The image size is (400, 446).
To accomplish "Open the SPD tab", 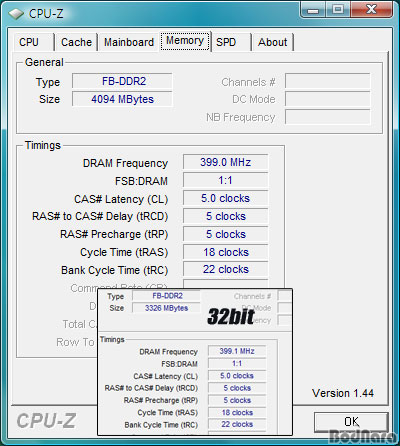I will coord(226,42).
